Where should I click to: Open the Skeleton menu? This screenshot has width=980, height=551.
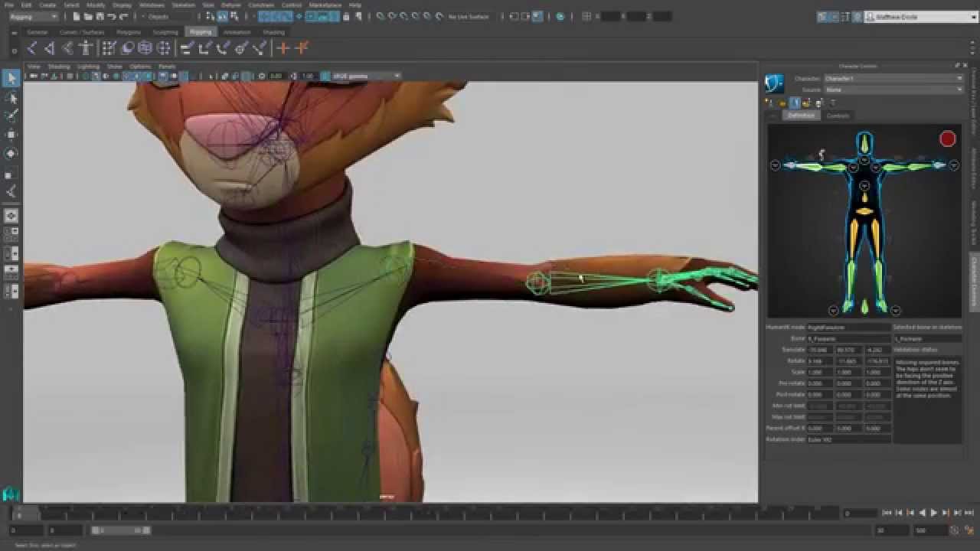[x=183, y=5]
